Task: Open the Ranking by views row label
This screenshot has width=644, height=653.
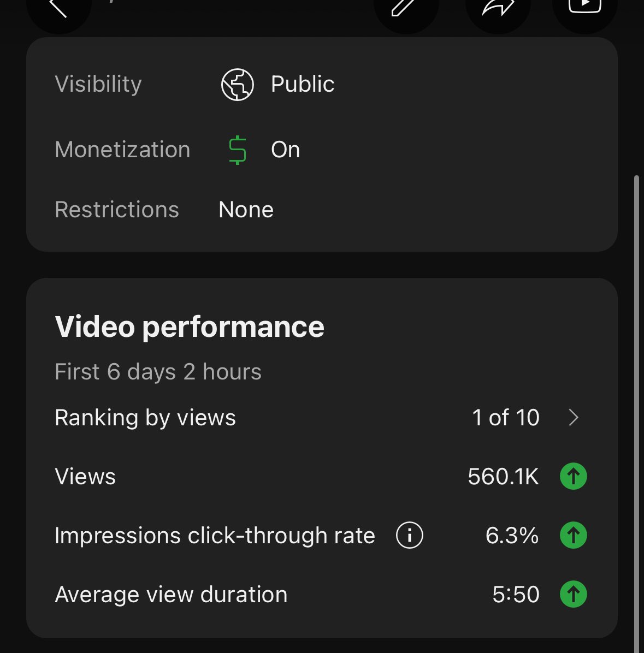Action: click(x=145, y=418)
